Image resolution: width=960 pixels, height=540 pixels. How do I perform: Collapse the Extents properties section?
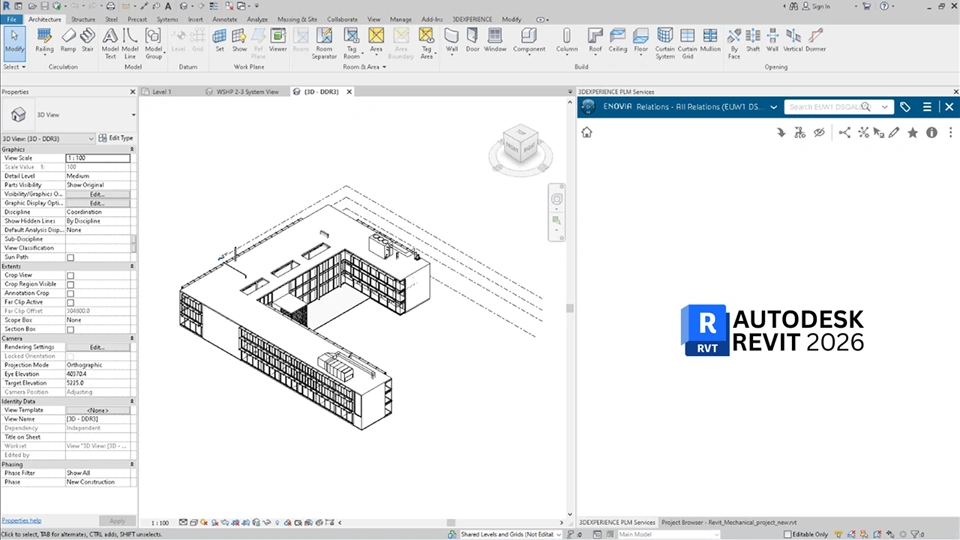132,266
